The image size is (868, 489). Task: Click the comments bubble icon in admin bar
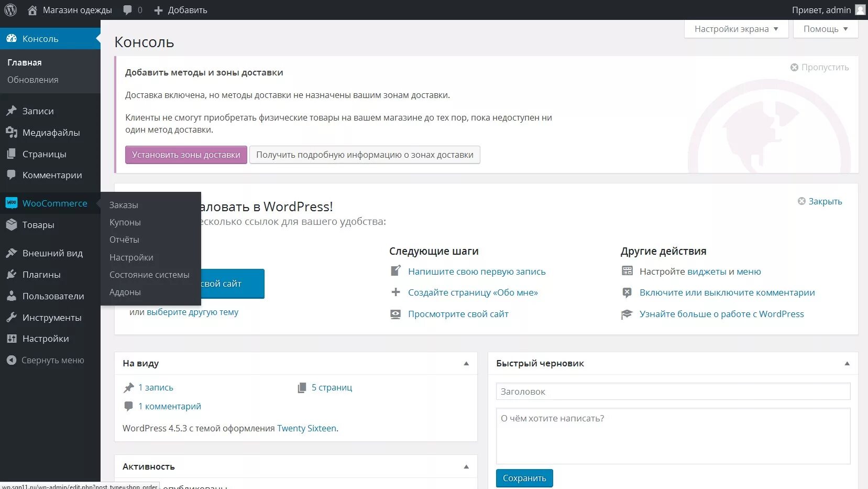tap(127, 10)
